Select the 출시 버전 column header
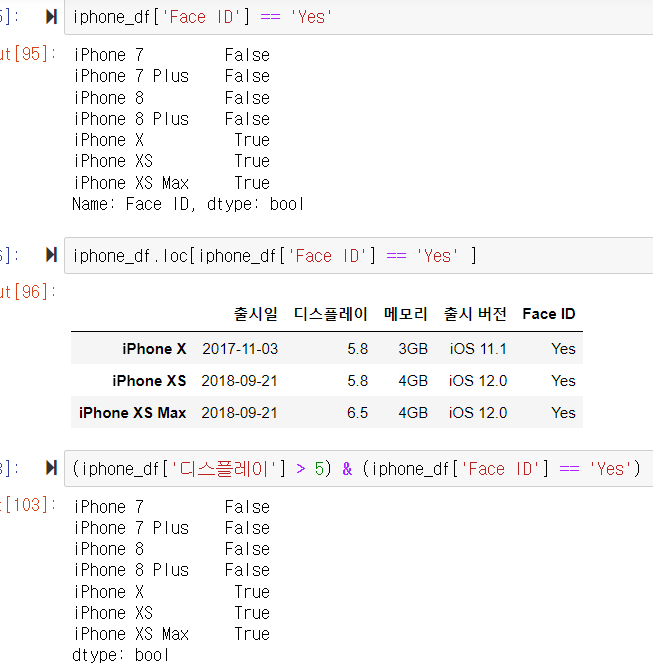This screenshot has width=653, height=670. [475, 314]
